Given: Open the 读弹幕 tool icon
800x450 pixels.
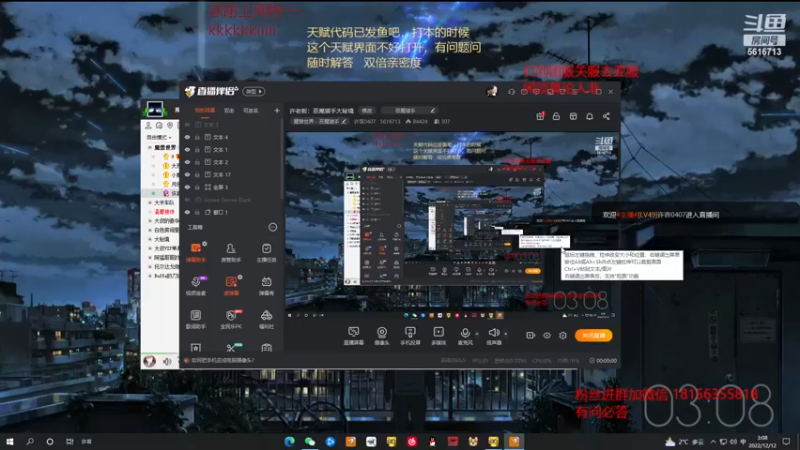Looking at the screenshot, I should 231,286.
